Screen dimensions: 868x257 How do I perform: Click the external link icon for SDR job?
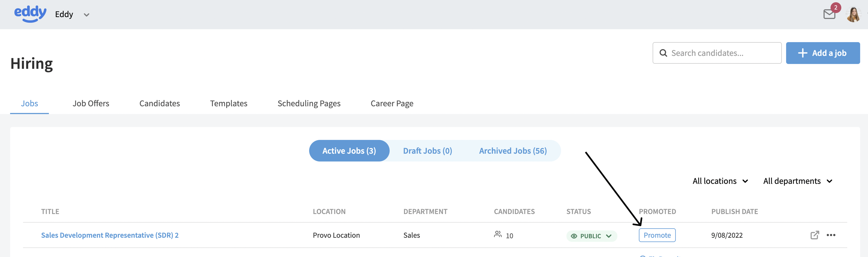[814, 235]
